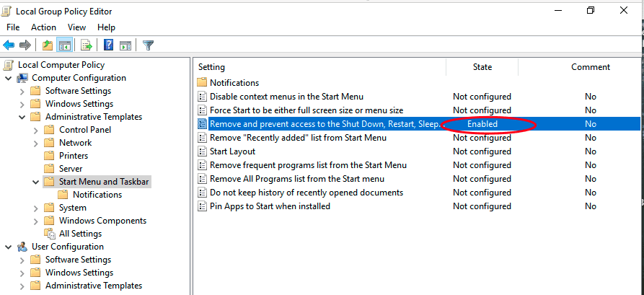Expand Windows Settings under Computer Configuration
Screen dimensions: 644x295
pyautogui.click(x=22, y=104)
